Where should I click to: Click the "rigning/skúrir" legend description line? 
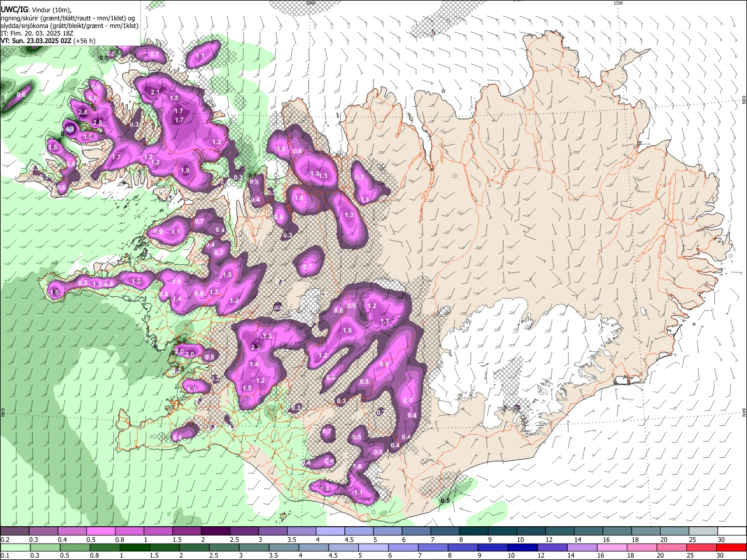pos(68,17)
